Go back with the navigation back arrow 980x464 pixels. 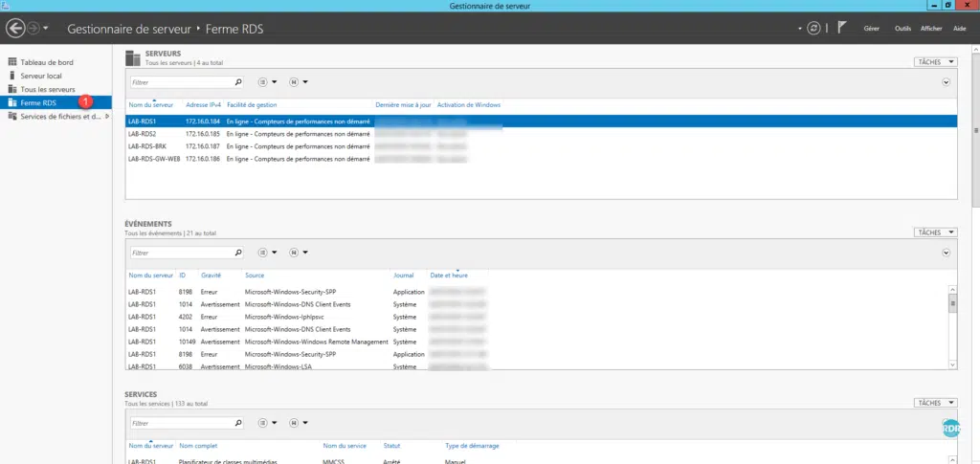point(15,28)
